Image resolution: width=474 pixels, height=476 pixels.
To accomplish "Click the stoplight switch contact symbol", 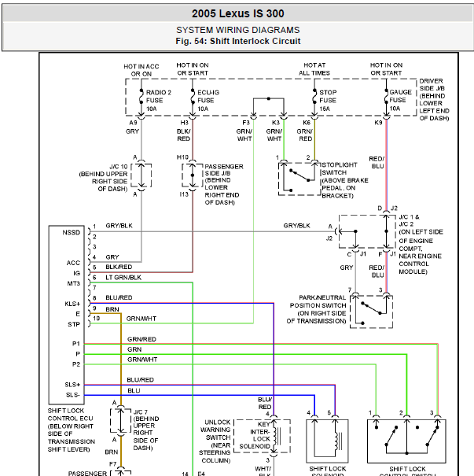I will pyautogui.click(x=299, y=179).
